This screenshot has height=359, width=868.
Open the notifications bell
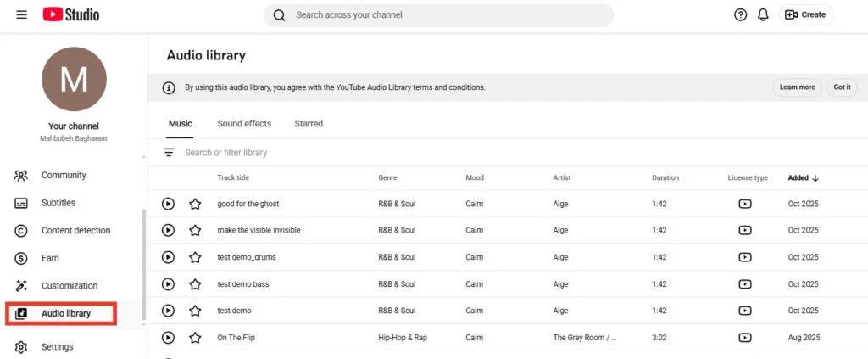763,15
